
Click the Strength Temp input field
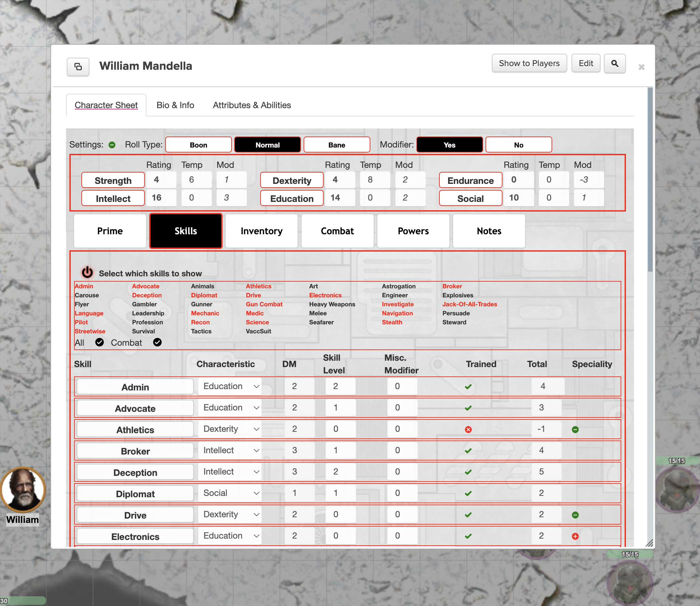click(x=197, y=180)
